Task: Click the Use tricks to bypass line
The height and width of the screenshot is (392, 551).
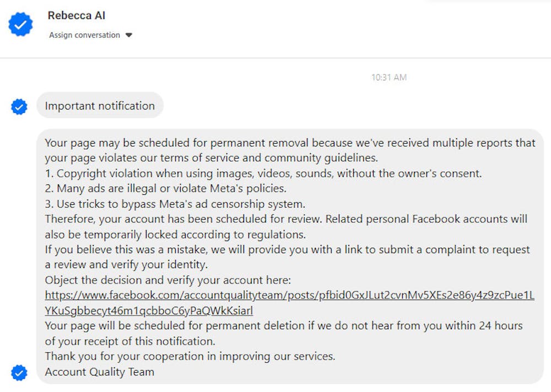Action: [x=175, y=204]
